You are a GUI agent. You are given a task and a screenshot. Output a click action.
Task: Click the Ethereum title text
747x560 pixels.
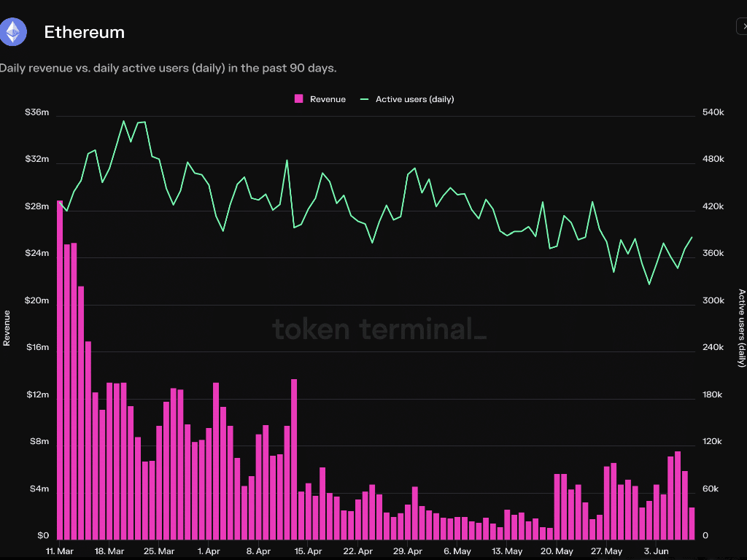click(x=84, y=32)
